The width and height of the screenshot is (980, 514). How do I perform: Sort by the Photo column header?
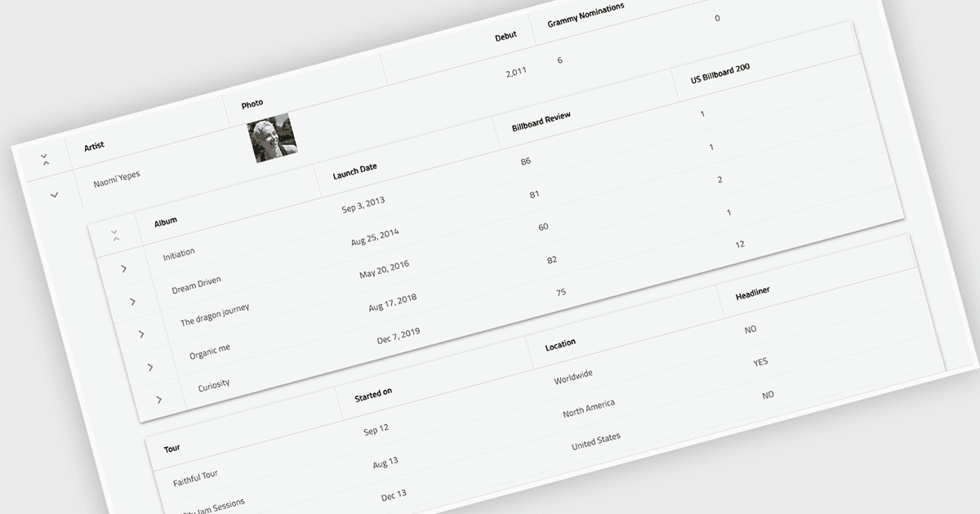(x=252, y=104)
